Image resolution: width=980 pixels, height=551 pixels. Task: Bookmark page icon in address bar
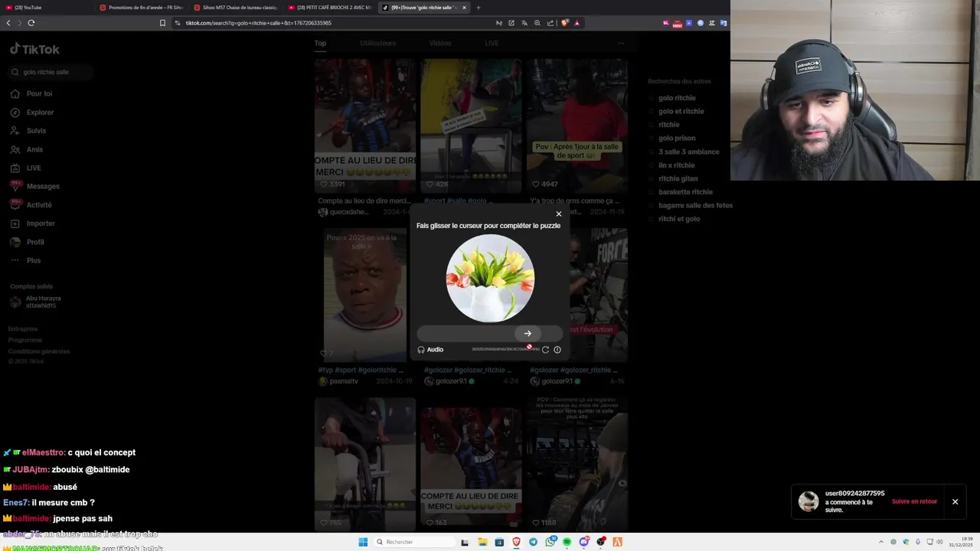click(162, 23)
